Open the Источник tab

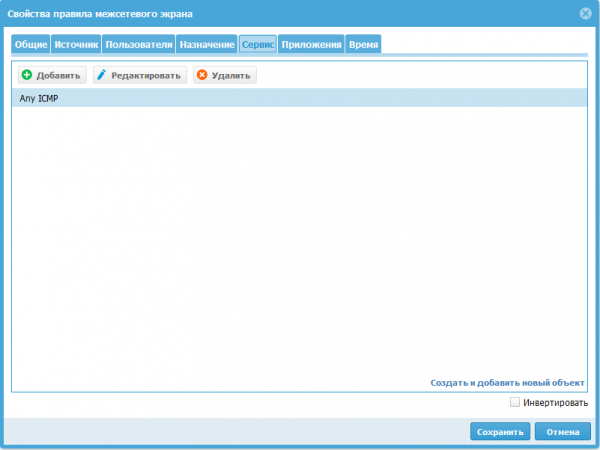pyautogui.click(x=76, y=45)
